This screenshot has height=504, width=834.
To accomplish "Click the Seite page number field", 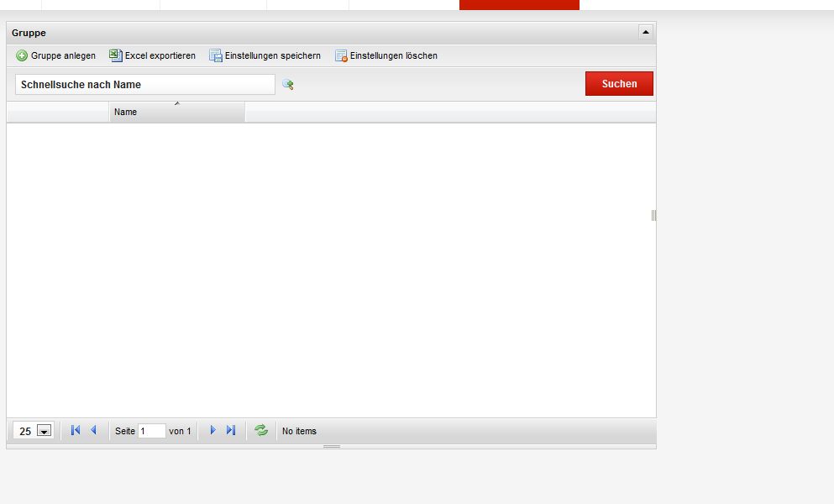I will (151, 431).
